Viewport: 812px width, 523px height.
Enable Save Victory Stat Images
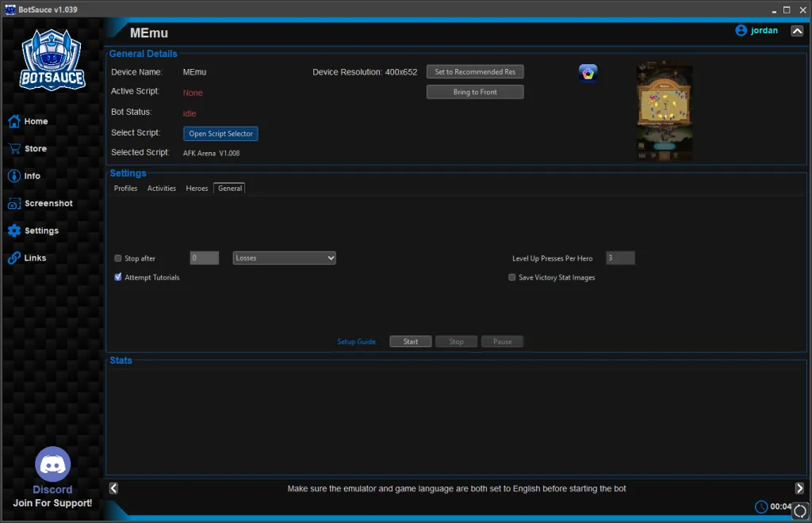click(511, 277)
